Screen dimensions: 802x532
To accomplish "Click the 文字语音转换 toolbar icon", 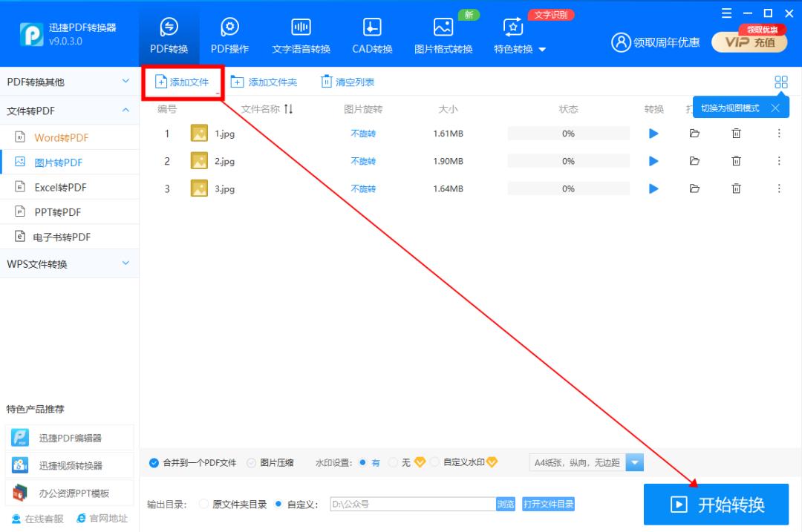I will click(300, 30).
